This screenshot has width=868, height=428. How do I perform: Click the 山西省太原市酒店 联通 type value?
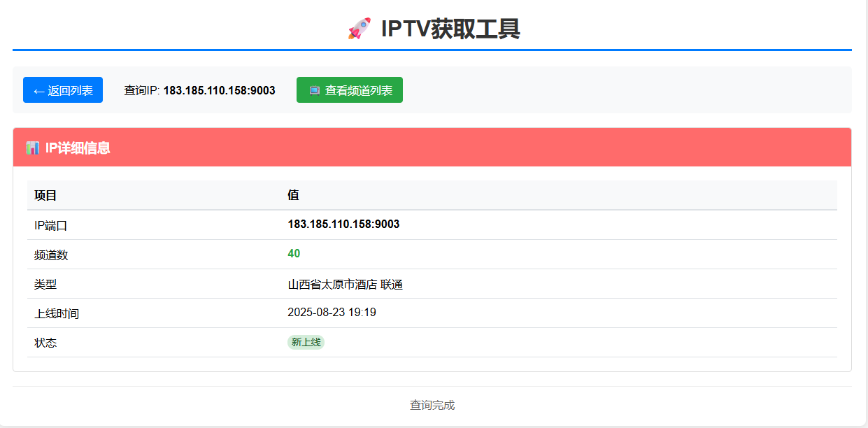[x=345, y=284]
